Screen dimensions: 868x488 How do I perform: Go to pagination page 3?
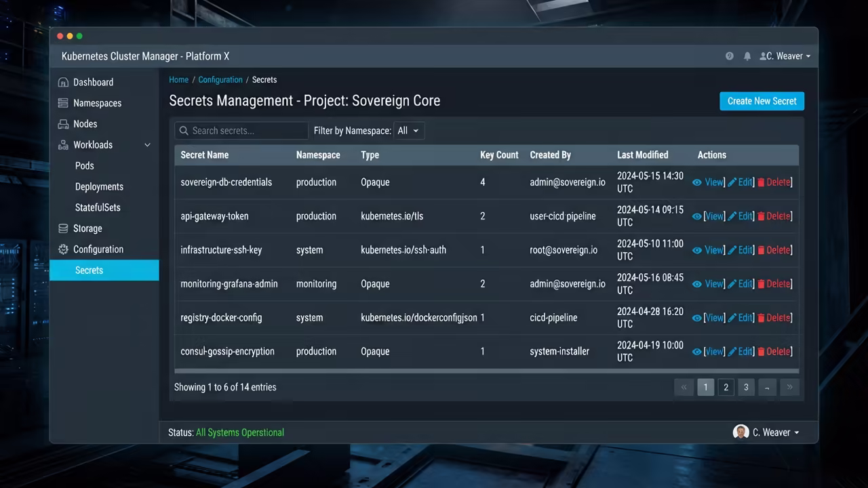coord(746,387)
